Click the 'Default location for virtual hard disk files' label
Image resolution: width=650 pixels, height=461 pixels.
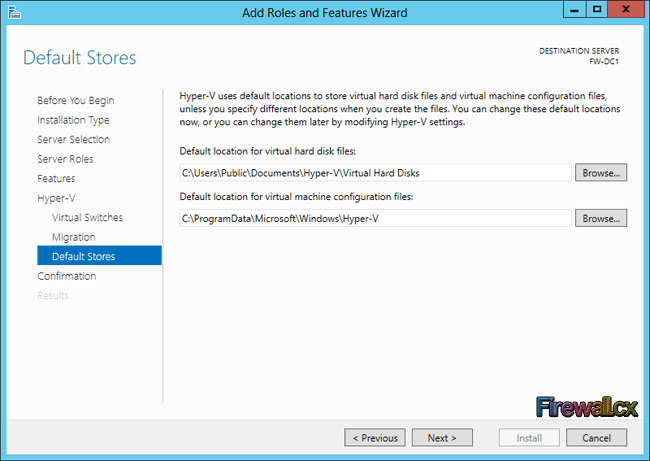pos(267,151)
